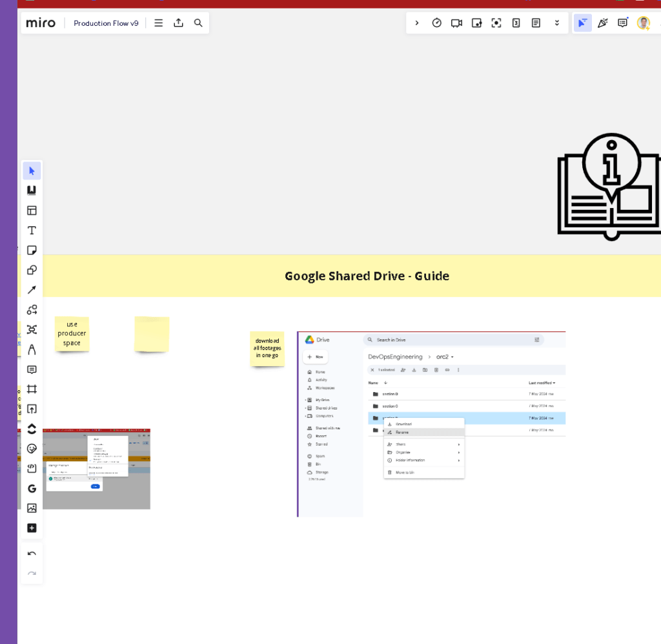Screen dimensions: 661x644
Task: Open the Templates layout tool
Action: click(x=32, y=211)
